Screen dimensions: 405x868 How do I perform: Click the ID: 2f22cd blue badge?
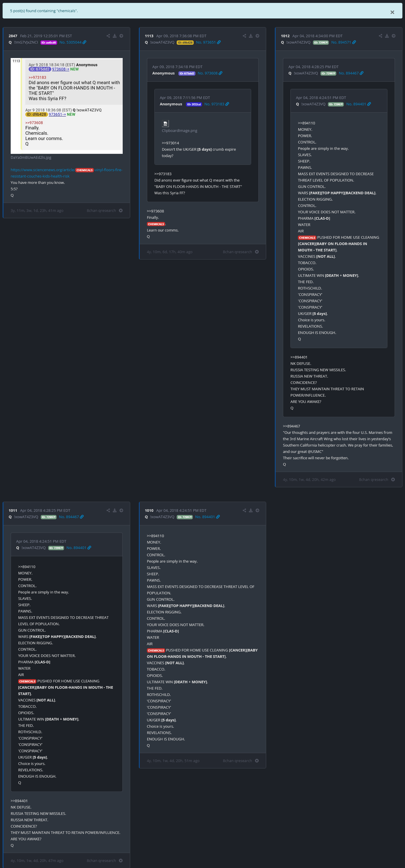coord(194,104)
